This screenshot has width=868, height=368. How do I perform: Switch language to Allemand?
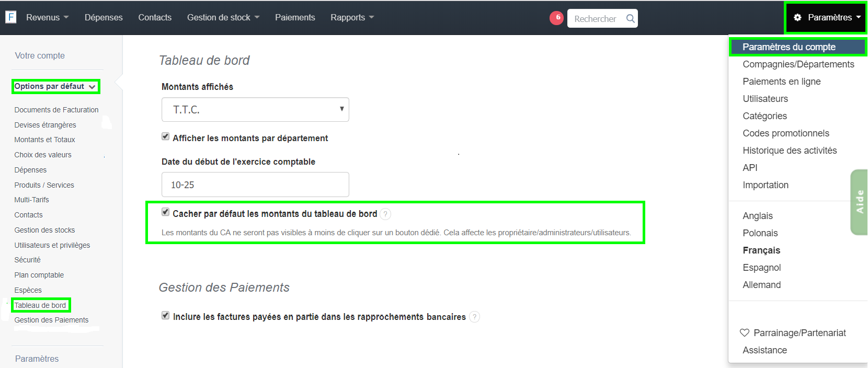(x=762, y=285)
